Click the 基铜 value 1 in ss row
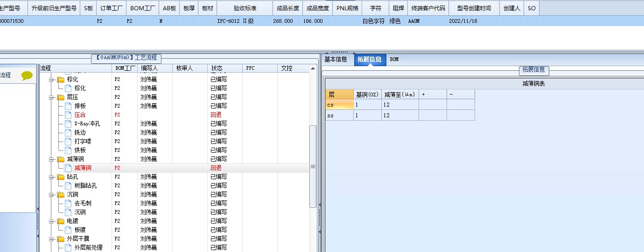The height and width of the screenshot is (252, 644). [x=367, y=115]
